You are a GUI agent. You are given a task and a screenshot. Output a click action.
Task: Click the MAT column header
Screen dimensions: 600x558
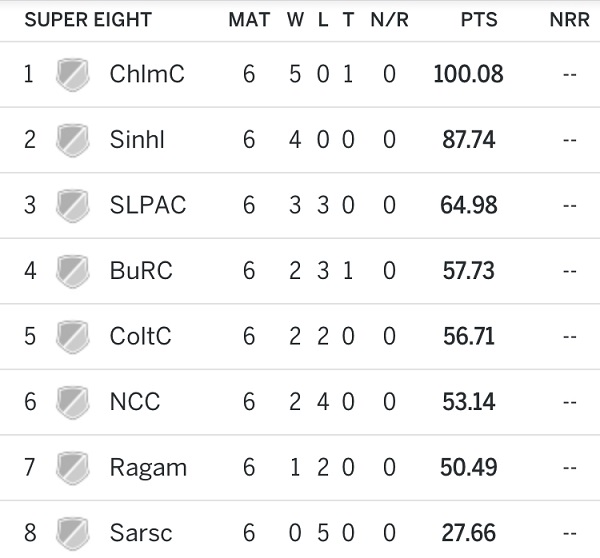pos(248,20)
